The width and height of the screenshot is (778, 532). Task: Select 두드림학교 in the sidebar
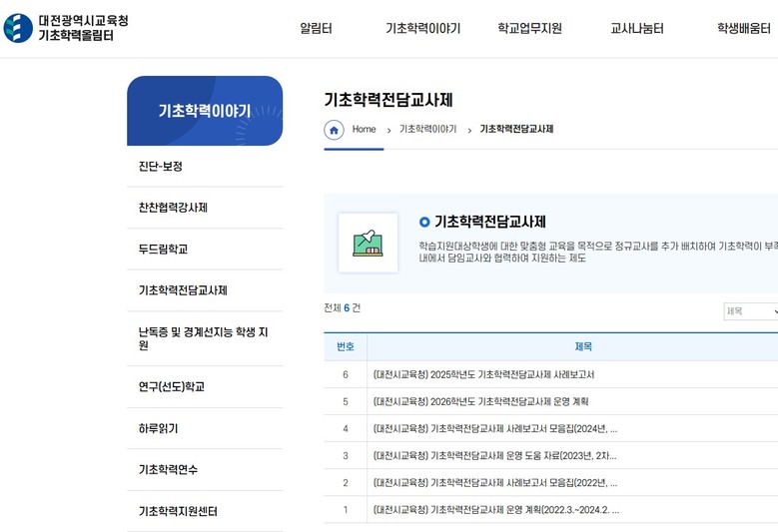click(x=163, y=250)
